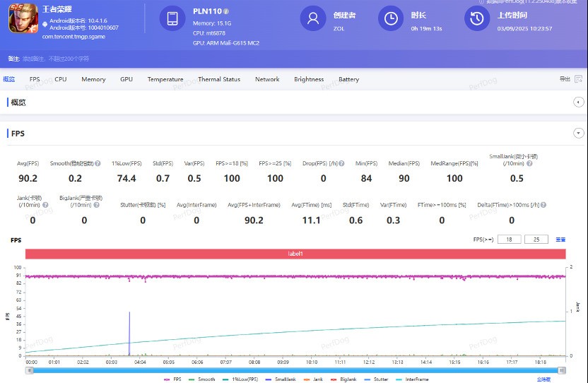Click the phone device icon
Viewport: 588px width, 383px height.
click(x=173, y=18)
